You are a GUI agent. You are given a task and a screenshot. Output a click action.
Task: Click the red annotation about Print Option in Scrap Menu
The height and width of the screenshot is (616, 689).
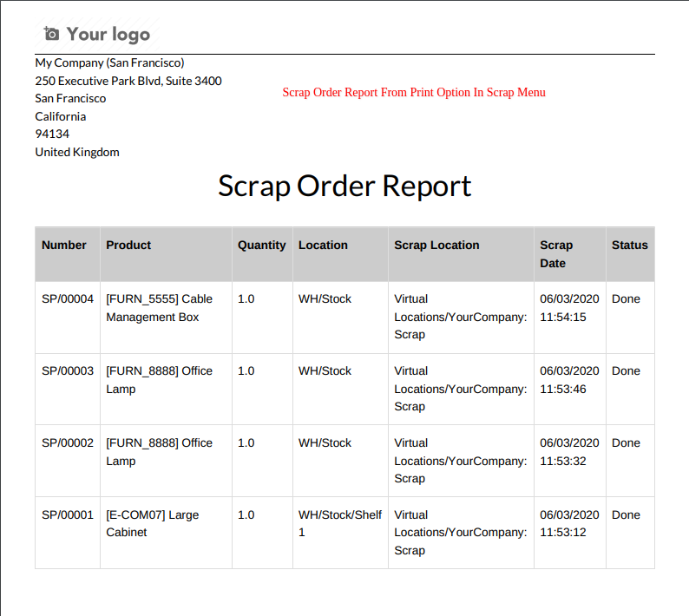(x=414, y=92)
